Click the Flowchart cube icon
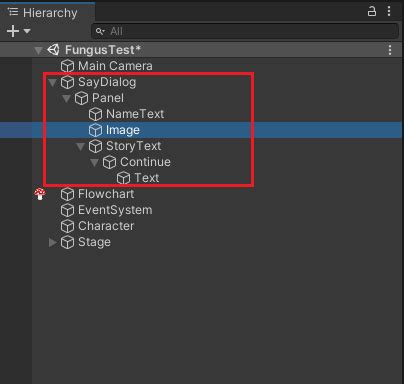Viewport: 404px width, 384px height. 67,194
